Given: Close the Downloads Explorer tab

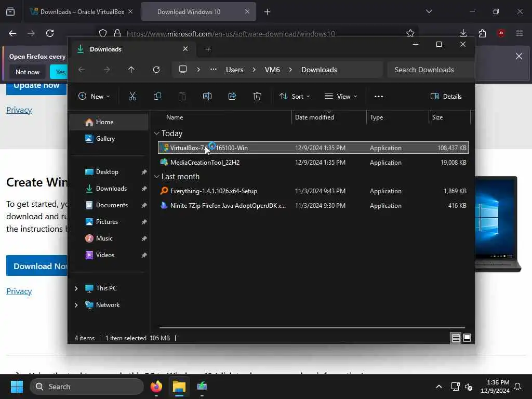Looking at the screenshot, I should [x=185, y=49].
